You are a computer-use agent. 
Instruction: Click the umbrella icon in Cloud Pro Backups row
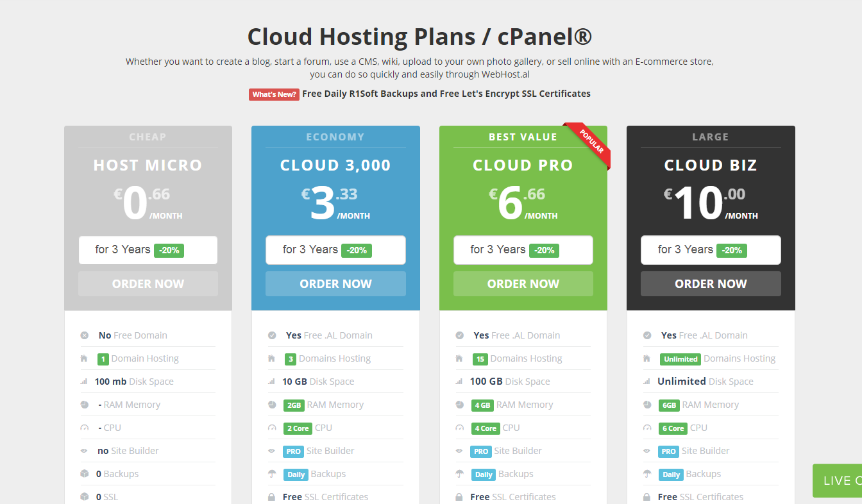click(x=460, y=474)
